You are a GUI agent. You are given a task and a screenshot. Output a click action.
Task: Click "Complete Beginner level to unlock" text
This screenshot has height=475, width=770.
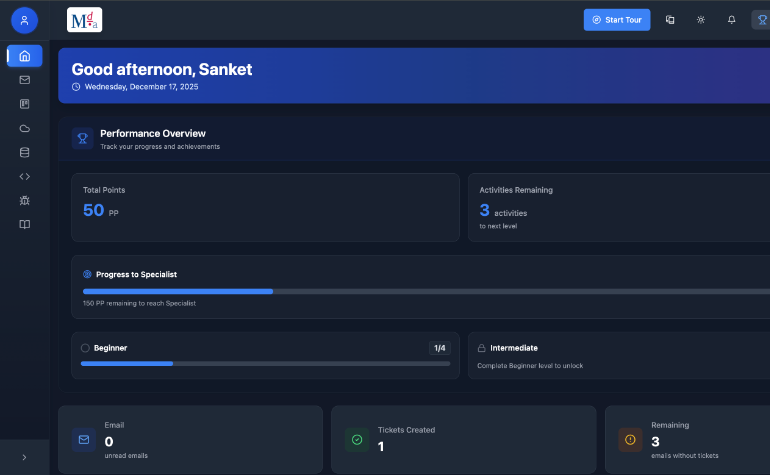(530, 366)
